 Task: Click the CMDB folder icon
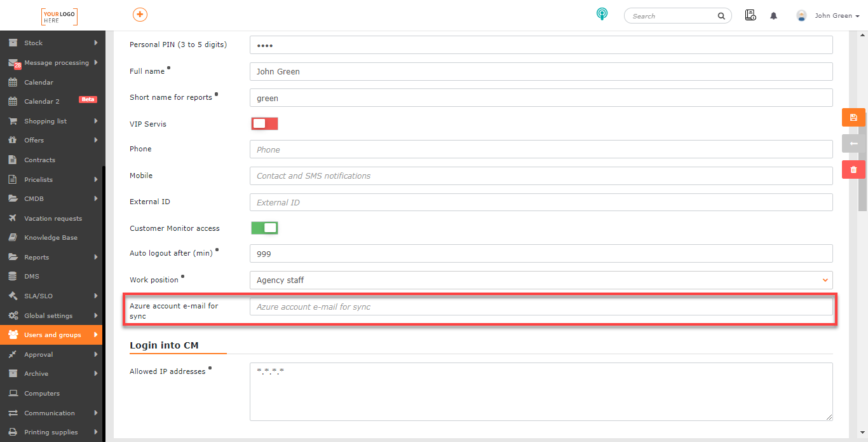pyautogui.click(x=13, y=198)
